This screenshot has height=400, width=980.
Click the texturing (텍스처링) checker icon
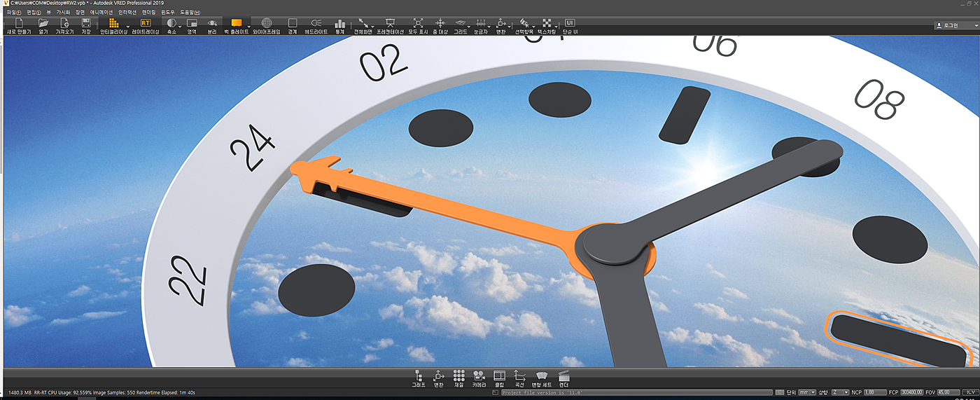tap(546, 23)
